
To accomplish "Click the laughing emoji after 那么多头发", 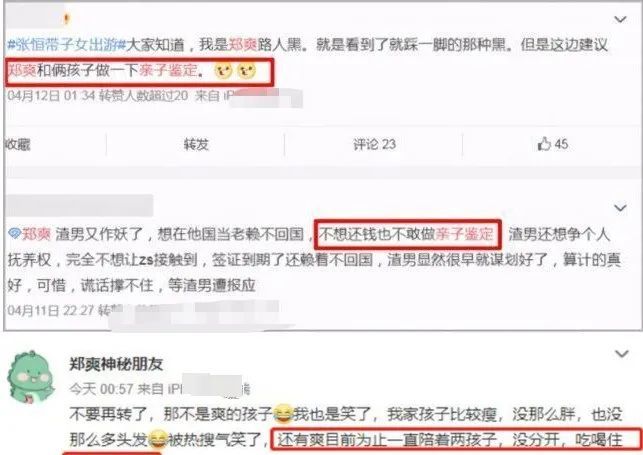I will pos(158,439).
